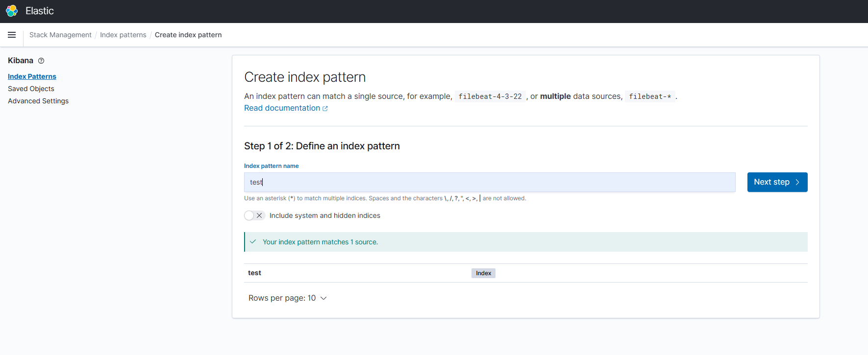Screen dimensions: 868x355
Task: Go to Index patterns breadcrumb
Action: [123, 35]
